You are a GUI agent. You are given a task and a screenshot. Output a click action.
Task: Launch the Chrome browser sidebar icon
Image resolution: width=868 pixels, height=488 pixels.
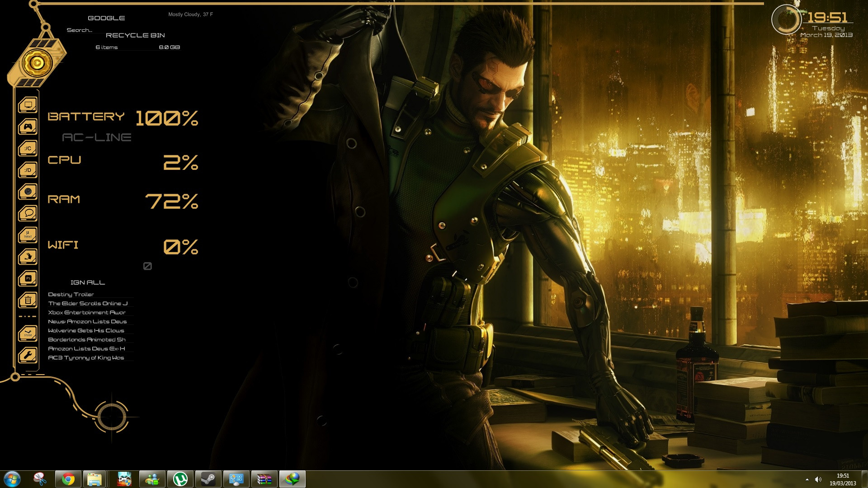coord(28,192)
